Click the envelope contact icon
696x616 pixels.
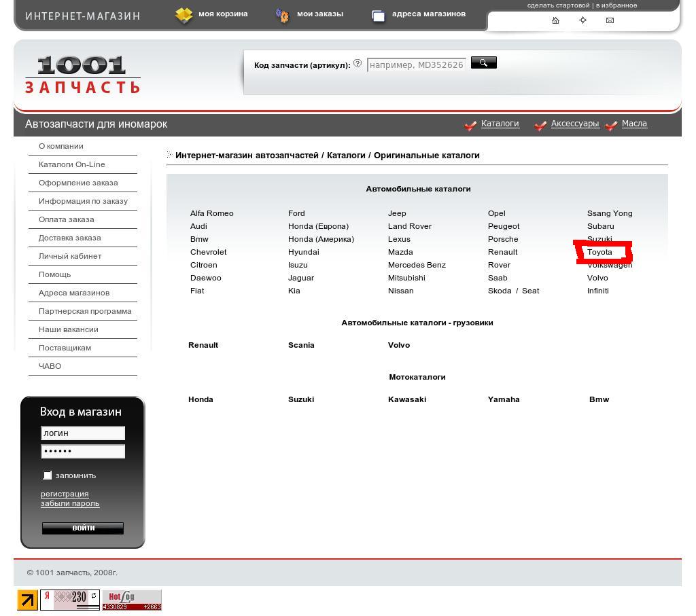tap(610, 20)
